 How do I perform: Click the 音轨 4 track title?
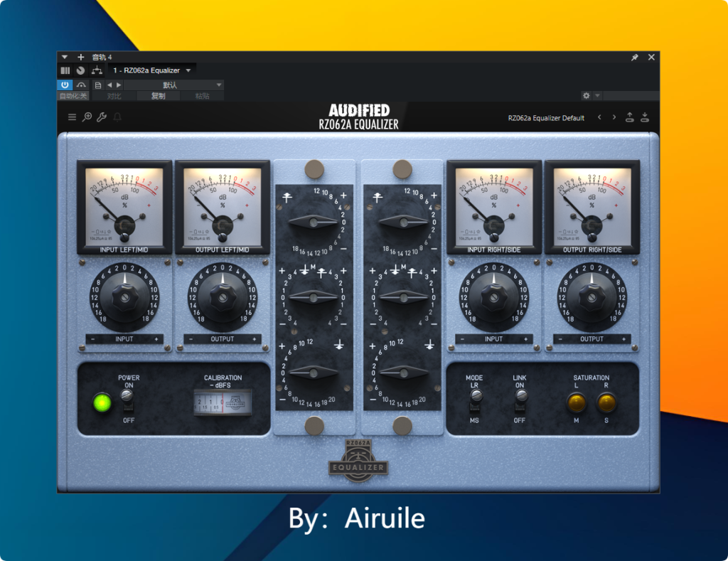click(x=102, y=57)
